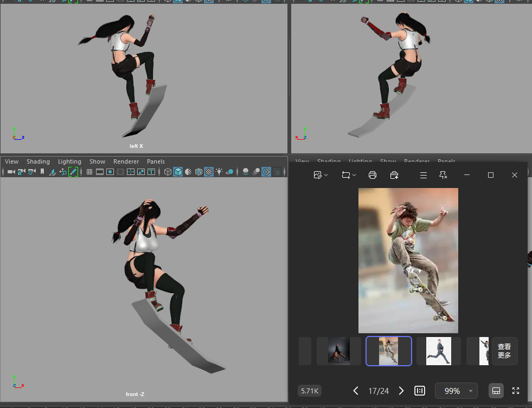Select the running businessman thumbnail
The width and height of the screenshot is (532, 408).
[x=438, y=351]
